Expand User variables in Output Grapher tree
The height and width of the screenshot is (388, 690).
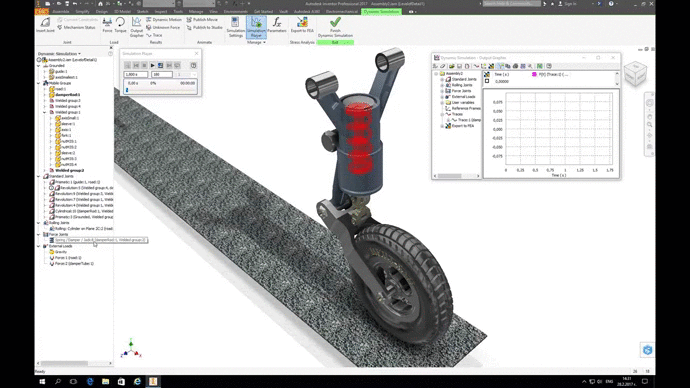(442, 102)
